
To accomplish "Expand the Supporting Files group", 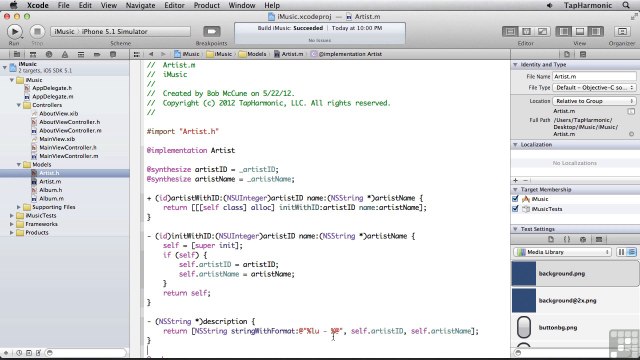I will click(x=19, y=207).
